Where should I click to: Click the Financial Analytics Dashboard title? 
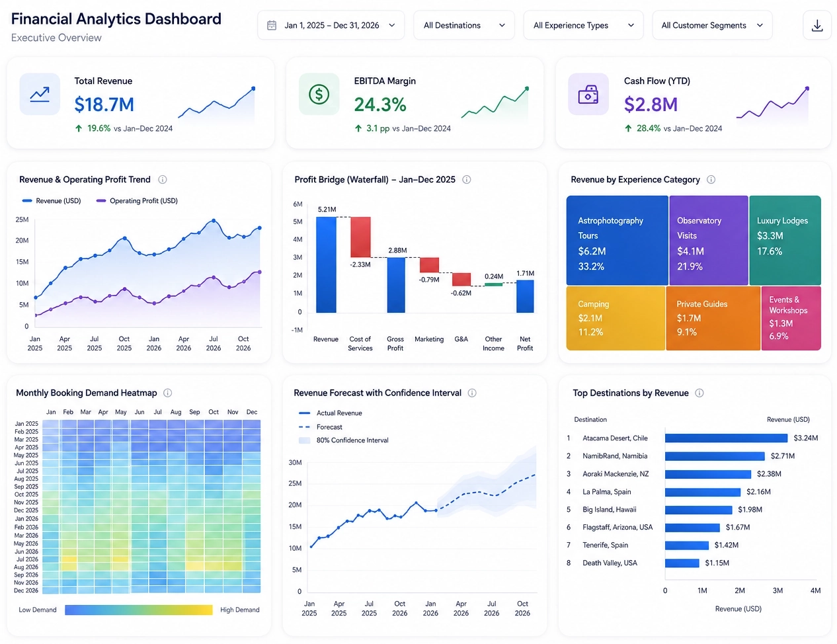116,19
